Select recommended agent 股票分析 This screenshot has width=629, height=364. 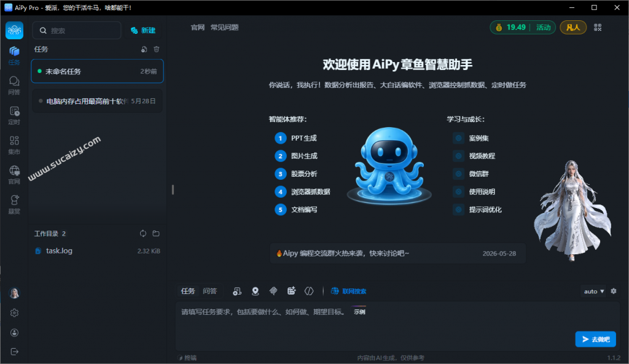tap(296, 174)
